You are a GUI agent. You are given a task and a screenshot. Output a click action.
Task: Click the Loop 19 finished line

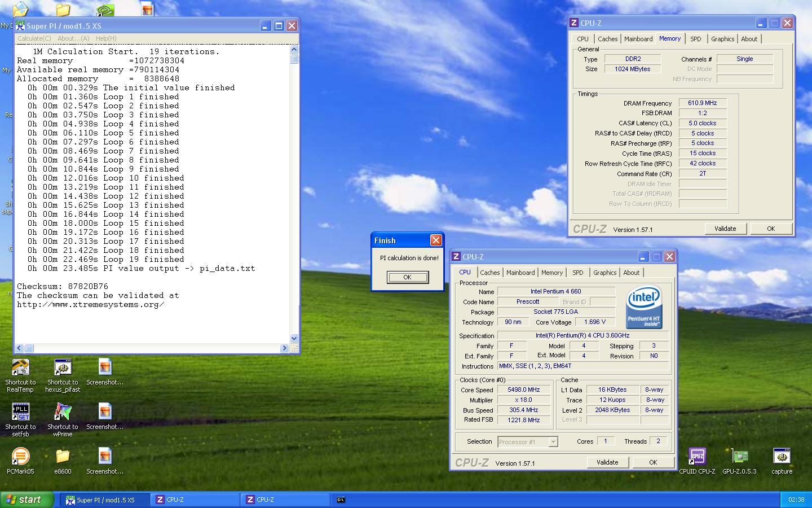pos(106,259)
